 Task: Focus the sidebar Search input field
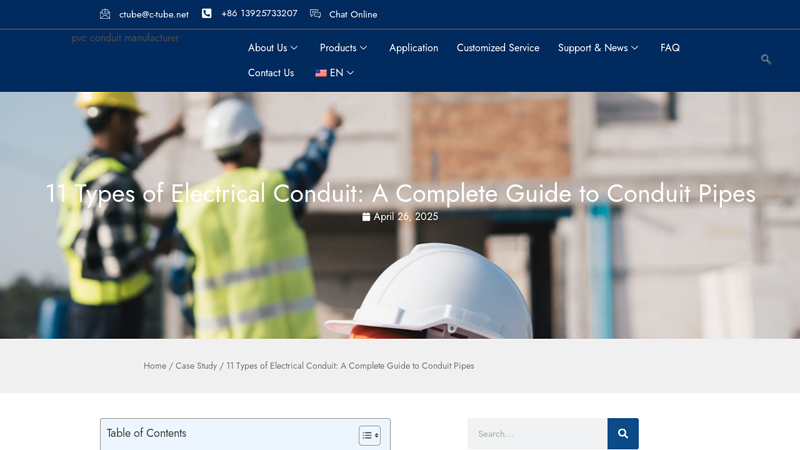point(537,434)
